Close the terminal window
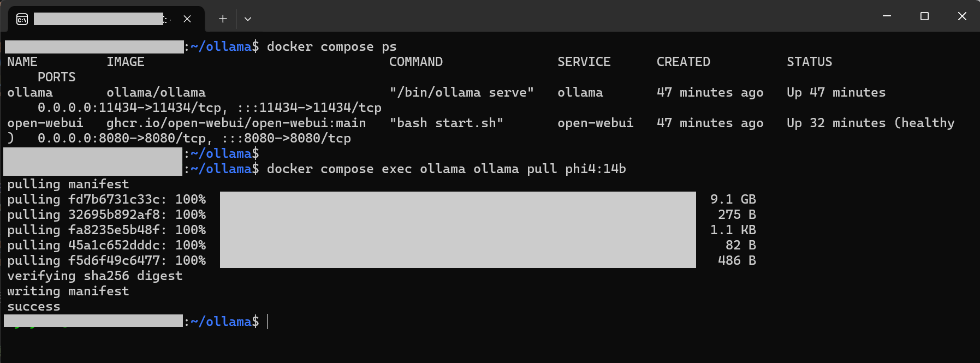 coord(962,16)
